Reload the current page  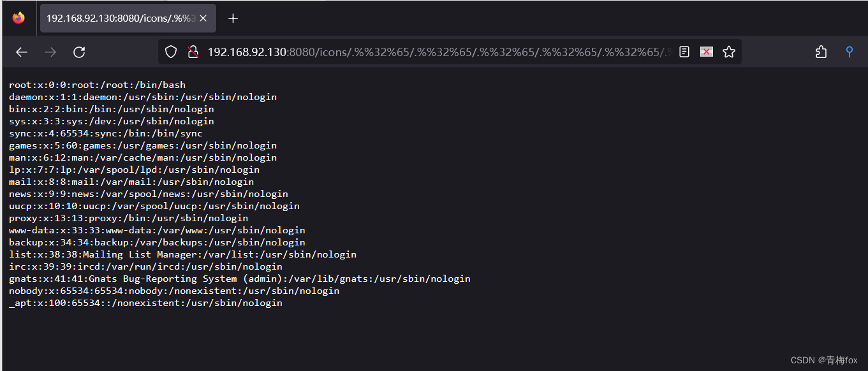point(78,52)
